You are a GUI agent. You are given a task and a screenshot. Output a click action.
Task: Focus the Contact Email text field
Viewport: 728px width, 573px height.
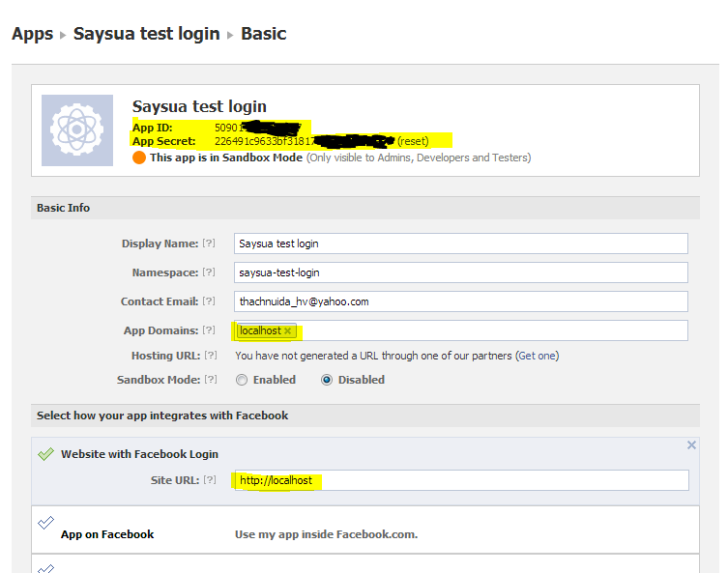coord(460,301)
